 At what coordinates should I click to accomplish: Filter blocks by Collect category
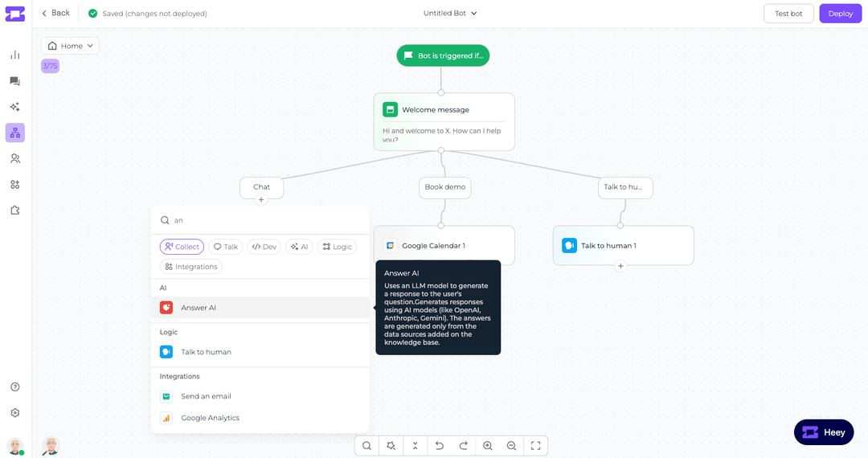click(x=182, y=247)
